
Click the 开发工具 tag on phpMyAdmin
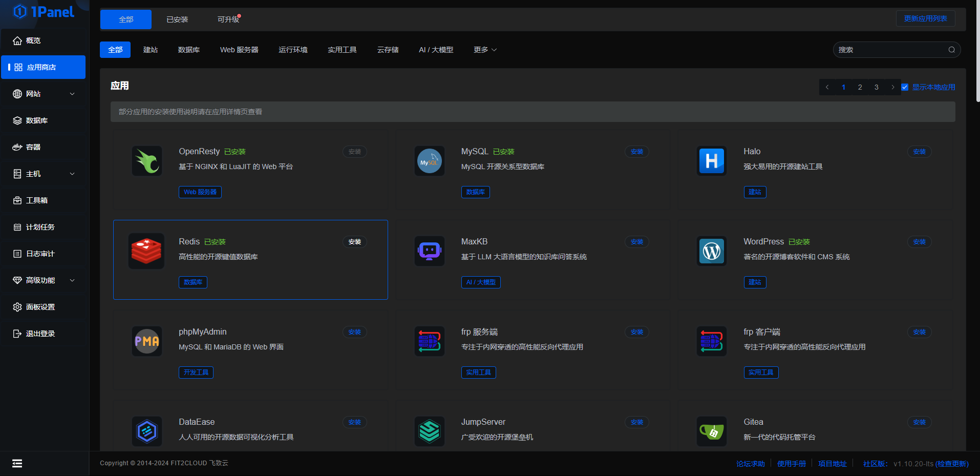(196, 372)
